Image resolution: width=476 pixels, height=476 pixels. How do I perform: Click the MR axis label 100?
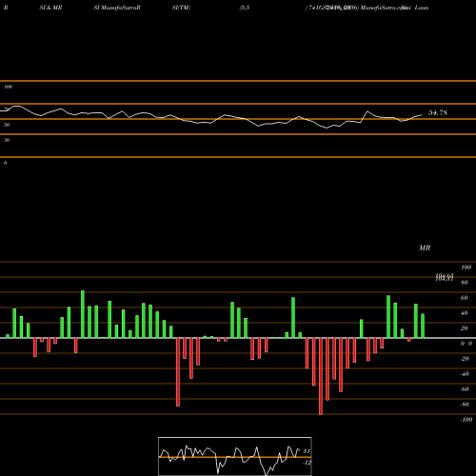(466, 268)
